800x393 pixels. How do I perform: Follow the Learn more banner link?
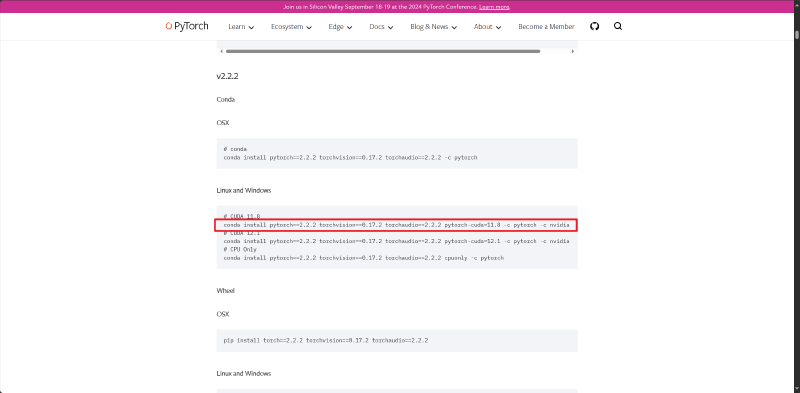point(494,7)
